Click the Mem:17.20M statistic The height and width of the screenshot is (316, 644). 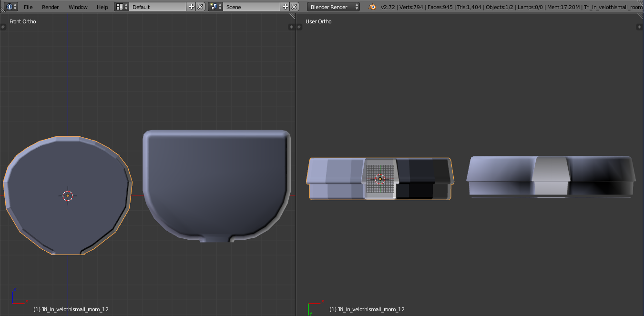coord(563,7)
